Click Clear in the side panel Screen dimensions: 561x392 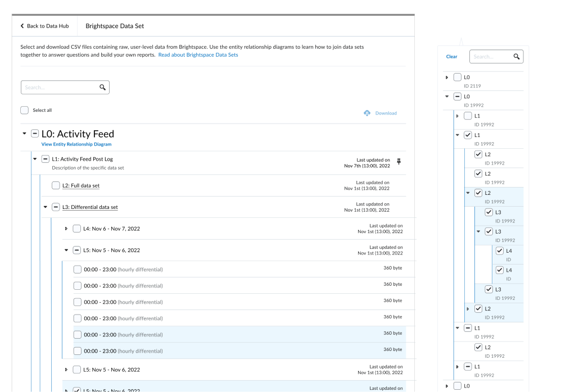pos(451,57)
